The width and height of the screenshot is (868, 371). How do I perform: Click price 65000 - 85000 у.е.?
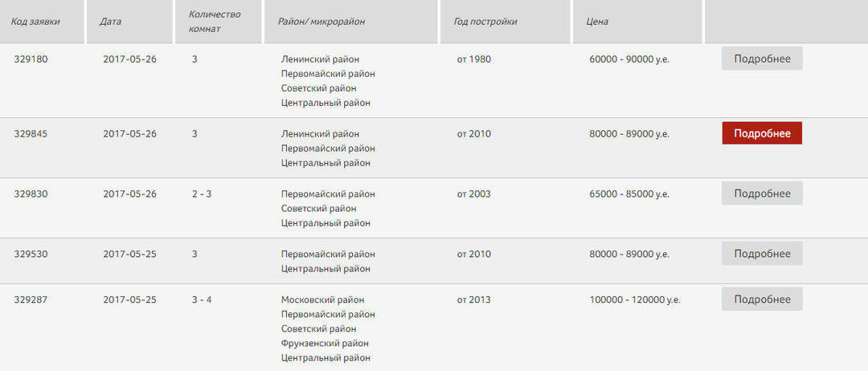(629, 194)
